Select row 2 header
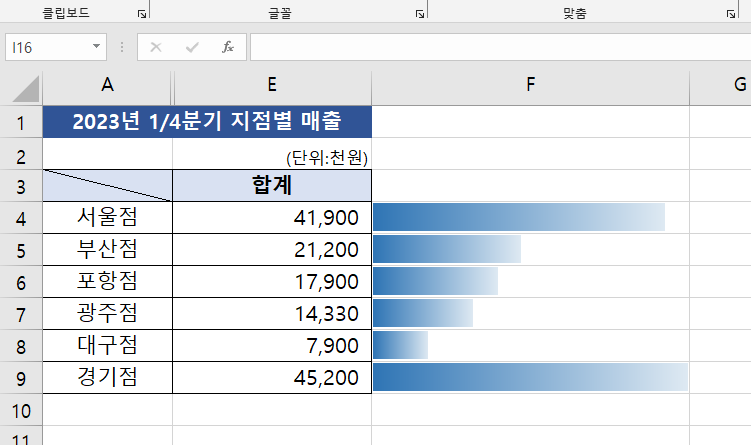 (x=21, y=154)
